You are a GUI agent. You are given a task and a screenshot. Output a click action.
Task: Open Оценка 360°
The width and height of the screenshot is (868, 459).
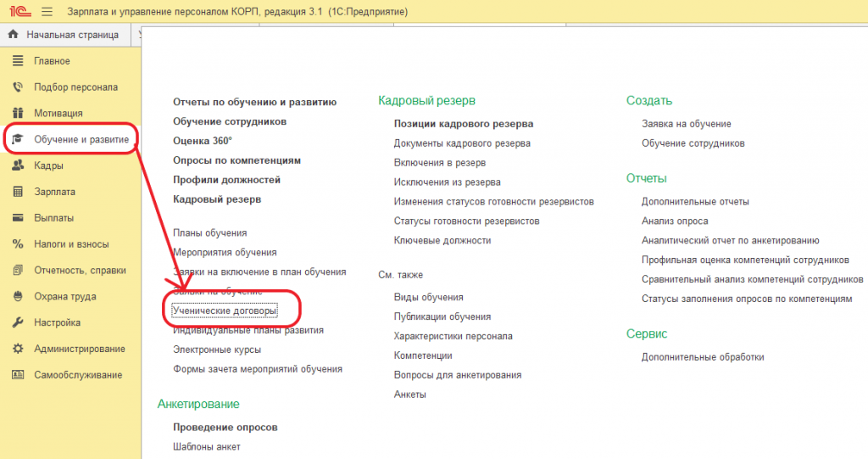click(x=203, y=141)
